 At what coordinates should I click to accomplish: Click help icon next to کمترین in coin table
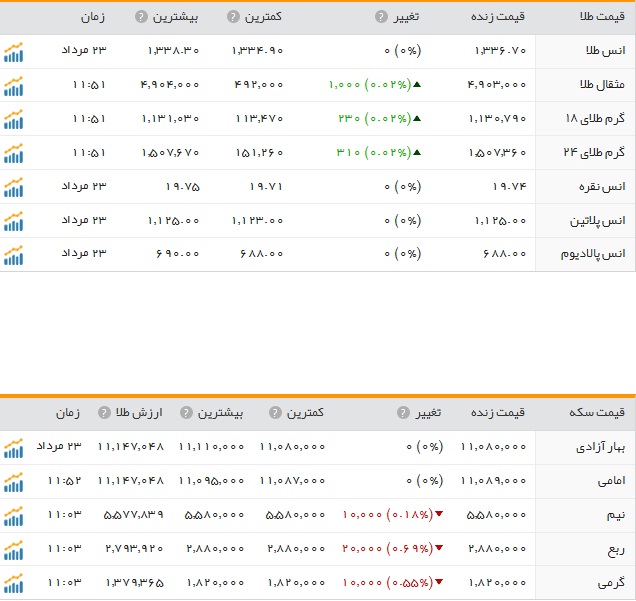click(275, 412)
